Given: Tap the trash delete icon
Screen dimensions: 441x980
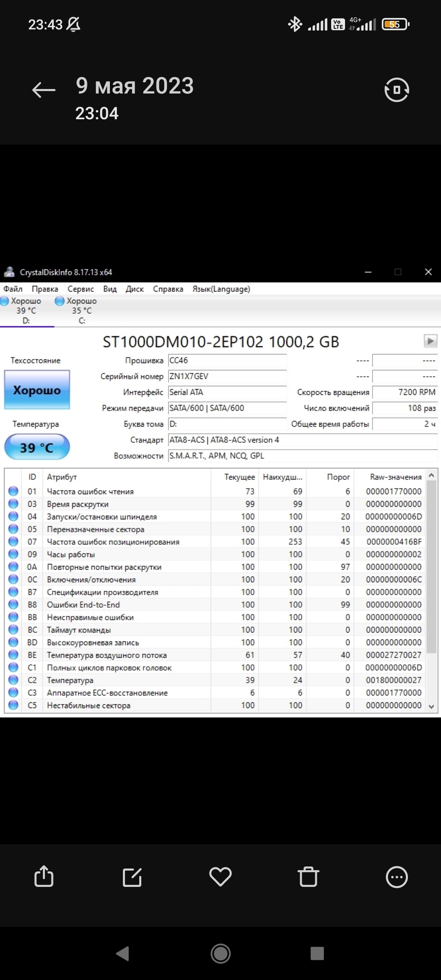Looking at the screenshot, I should pos(308,877).
